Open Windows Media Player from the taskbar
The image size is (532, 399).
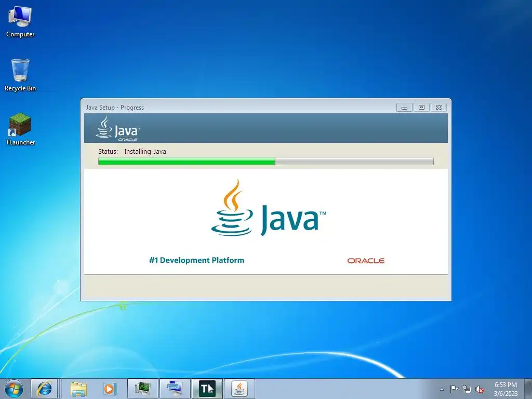click(109, 389)
